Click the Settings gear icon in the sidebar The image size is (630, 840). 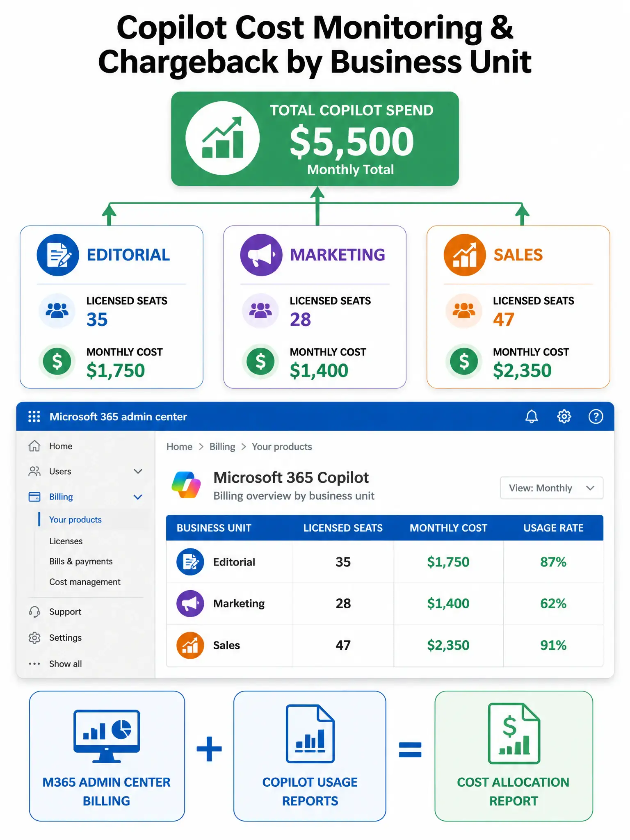click(x=34, y=638)
